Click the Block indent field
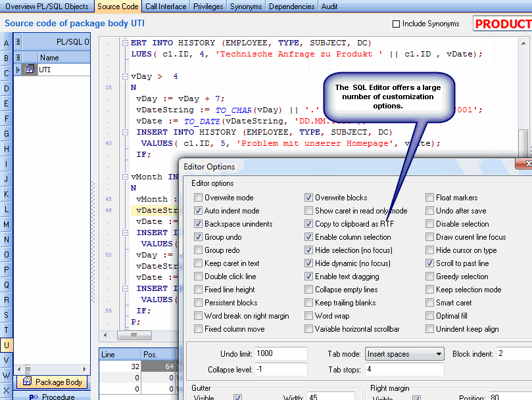 tap(514, 353)
